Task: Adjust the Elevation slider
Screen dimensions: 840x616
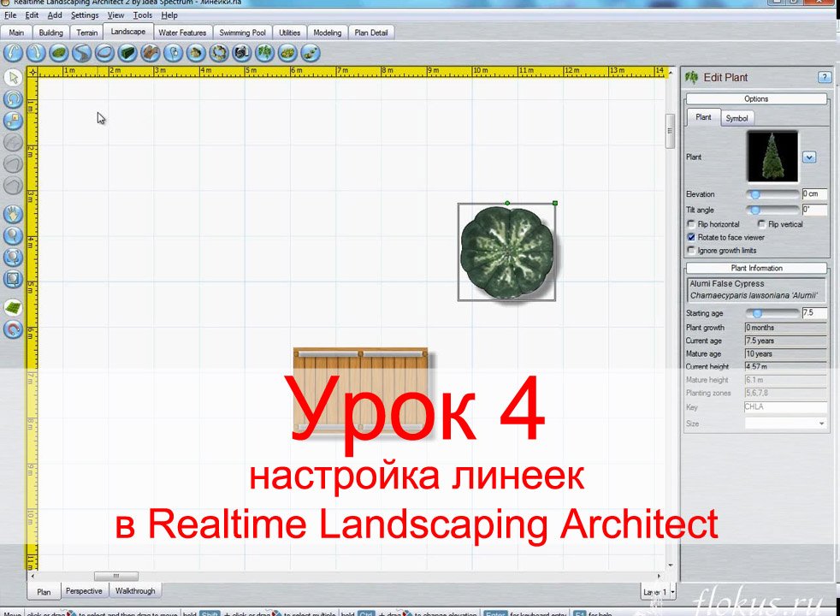Action: 754,194
